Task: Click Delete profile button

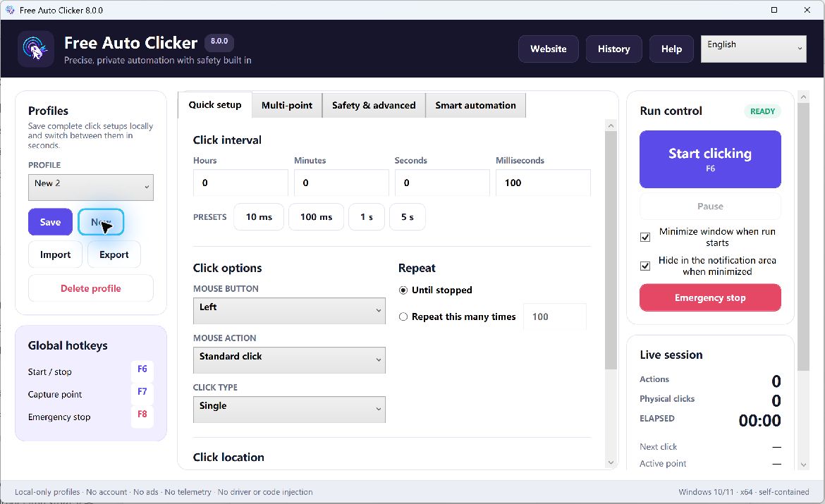Action: 90,288
